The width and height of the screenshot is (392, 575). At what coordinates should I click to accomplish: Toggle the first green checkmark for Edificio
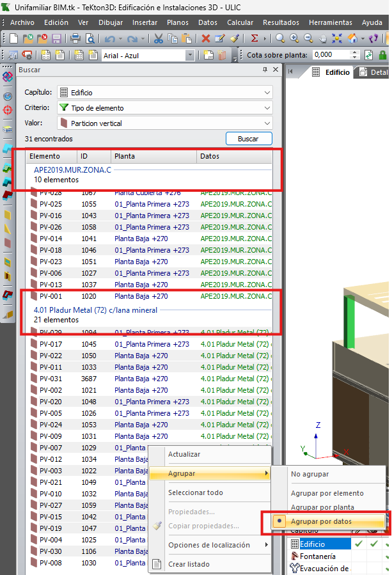pos(359,544)
